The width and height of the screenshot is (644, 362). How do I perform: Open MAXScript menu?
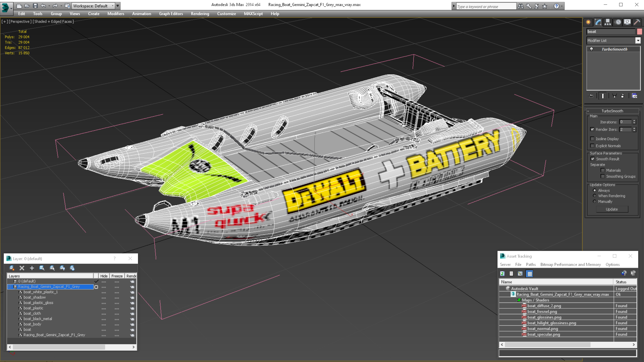point(253,14)
